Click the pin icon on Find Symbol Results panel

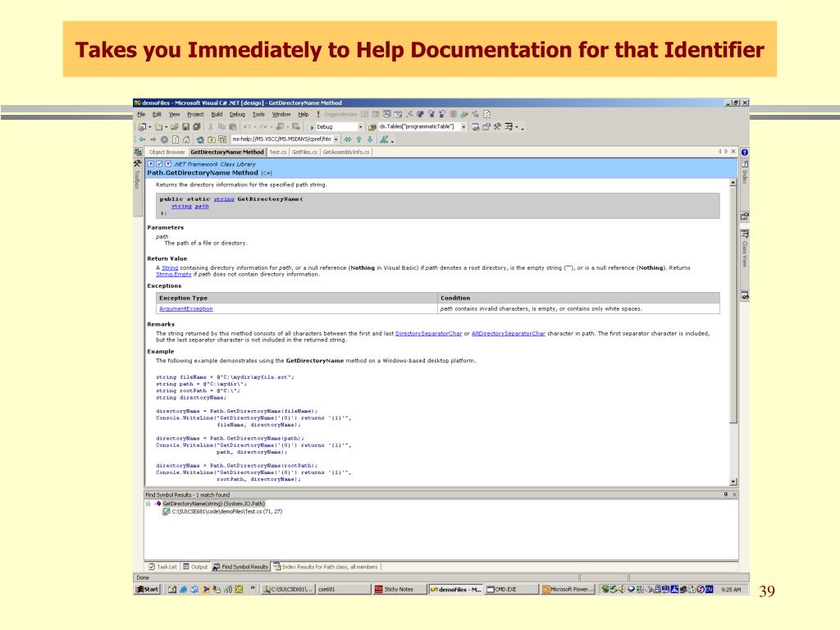pyautogui.click(x=726, y=495)
